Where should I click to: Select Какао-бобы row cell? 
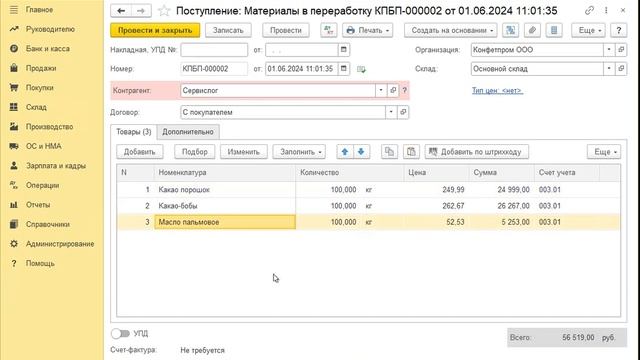225,206
